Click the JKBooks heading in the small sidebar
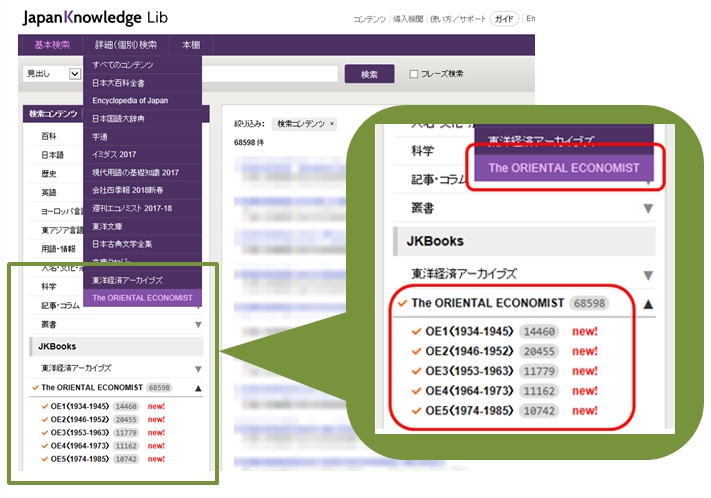 (57, 347)
